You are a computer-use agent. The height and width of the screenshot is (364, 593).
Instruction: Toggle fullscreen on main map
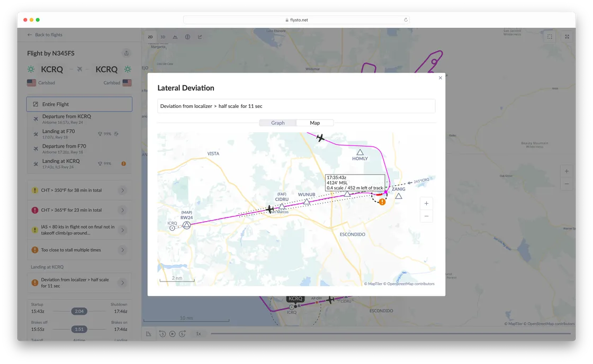tap(567, 37)
